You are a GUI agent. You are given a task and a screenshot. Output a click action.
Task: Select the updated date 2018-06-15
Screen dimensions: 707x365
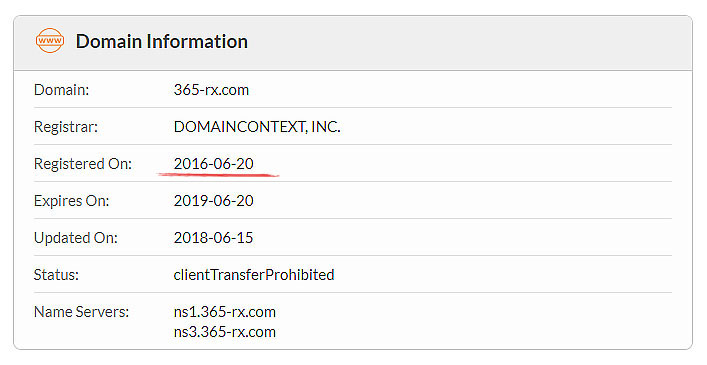[x=214, y=237]
